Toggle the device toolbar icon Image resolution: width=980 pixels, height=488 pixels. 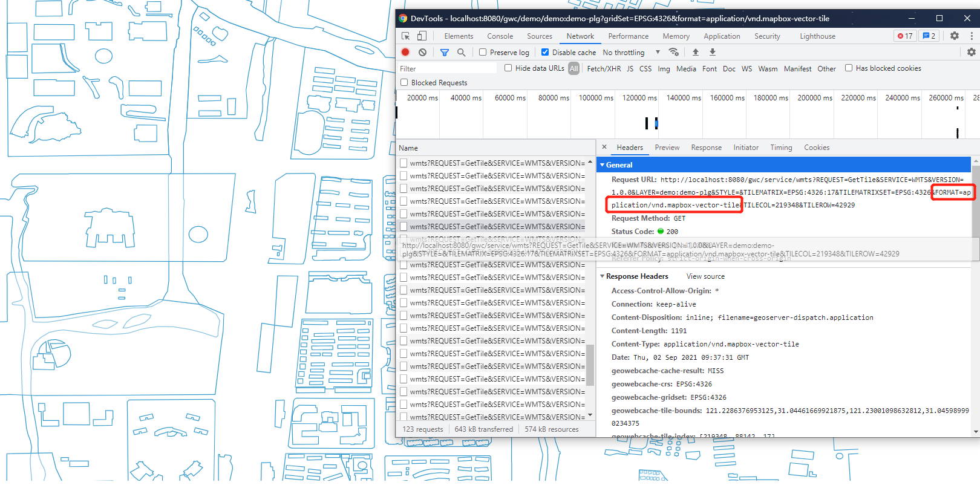[x=422, y=36]
